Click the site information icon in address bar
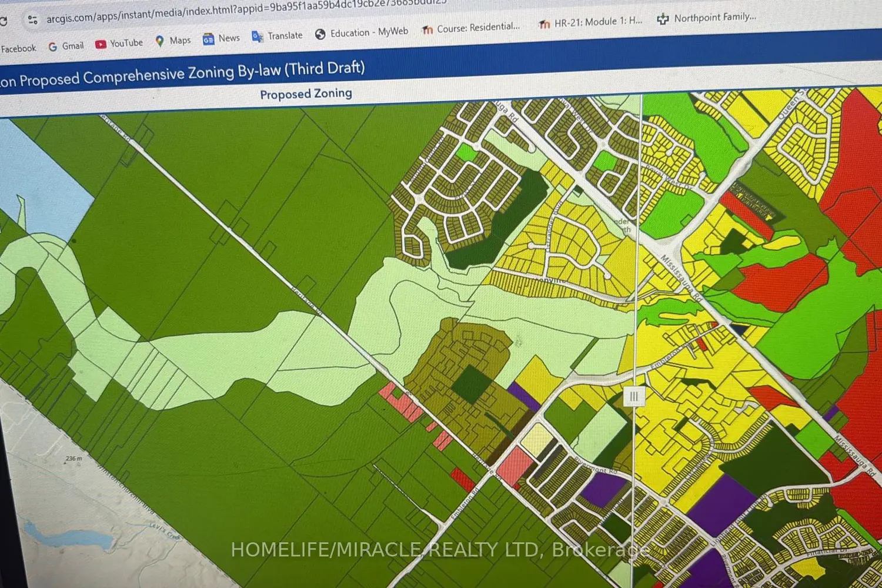 point(32,20)
